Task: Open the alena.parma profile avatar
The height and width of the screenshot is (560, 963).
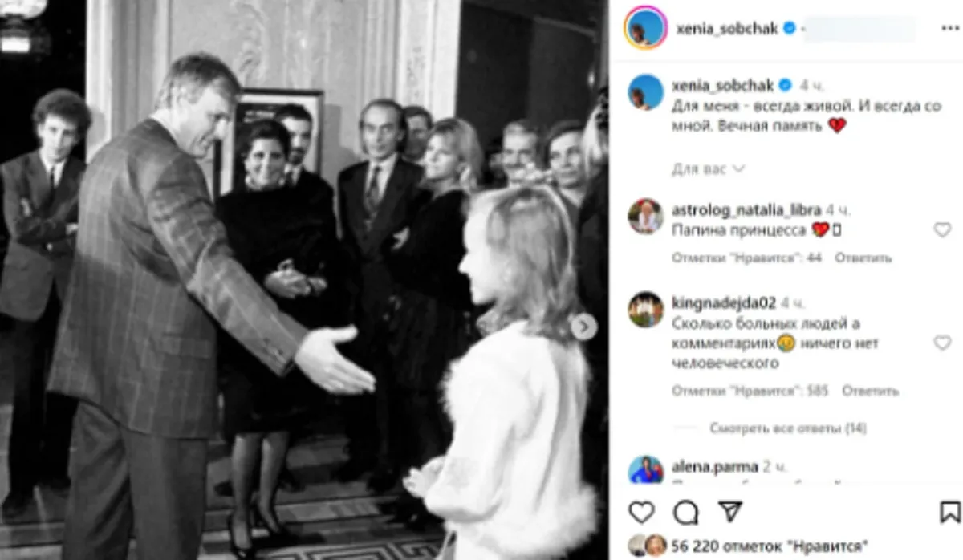Action: point(645,469)
